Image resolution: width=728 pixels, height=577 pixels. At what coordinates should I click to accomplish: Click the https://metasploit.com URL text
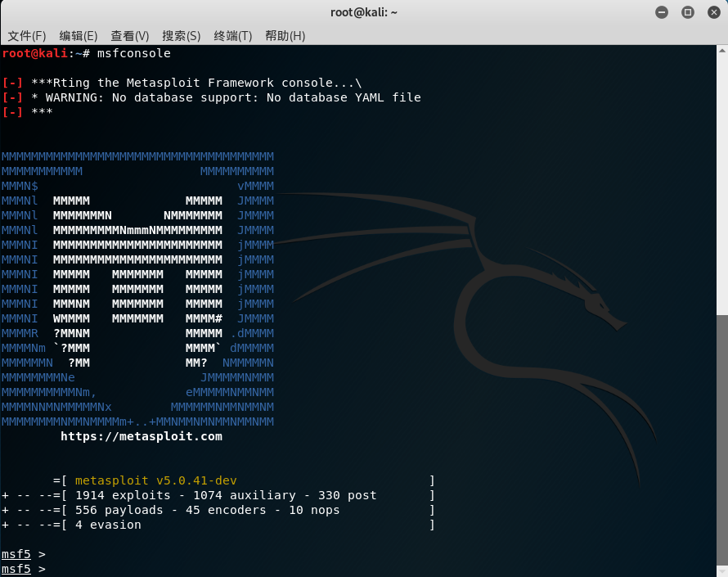tap(142, 436)
